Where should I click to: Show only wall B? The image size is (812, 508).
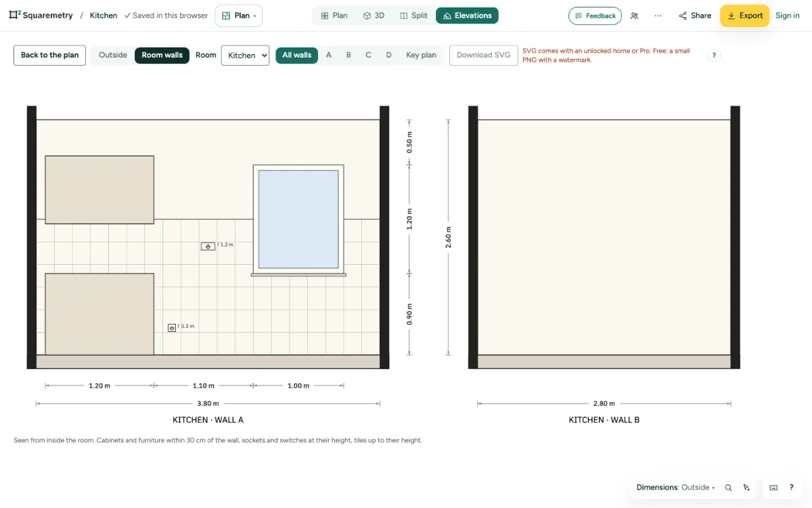click(348, 55)
